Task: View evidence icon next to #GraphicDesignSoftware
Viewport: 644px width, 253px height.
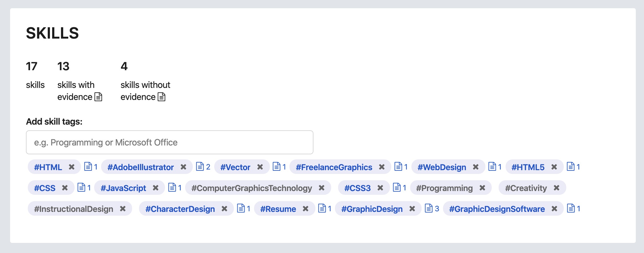Action: click(571, 208)
